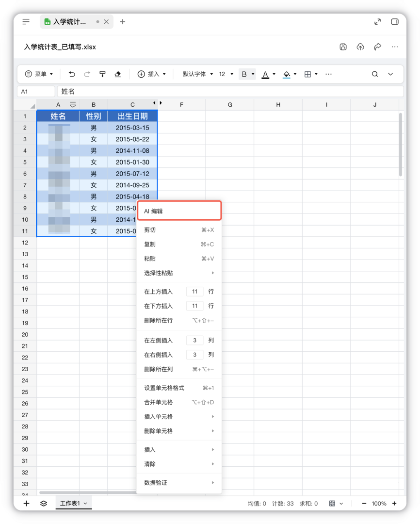Expand window with the fullscreen arrows icon
This screenshot has height=524, width=420.
click(x=378, y=22)
